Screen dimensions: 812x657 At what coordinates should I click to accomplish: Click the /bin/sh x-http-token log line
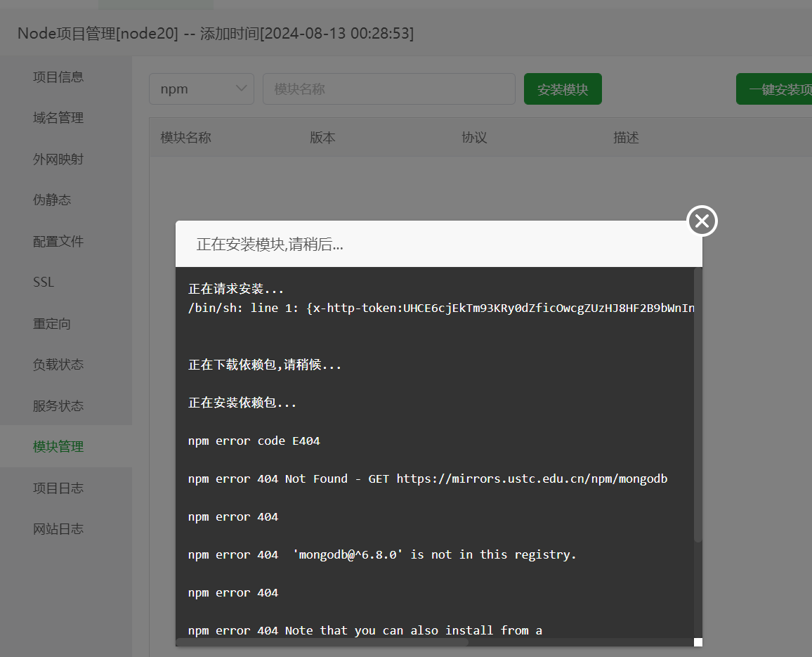(441, 308)
